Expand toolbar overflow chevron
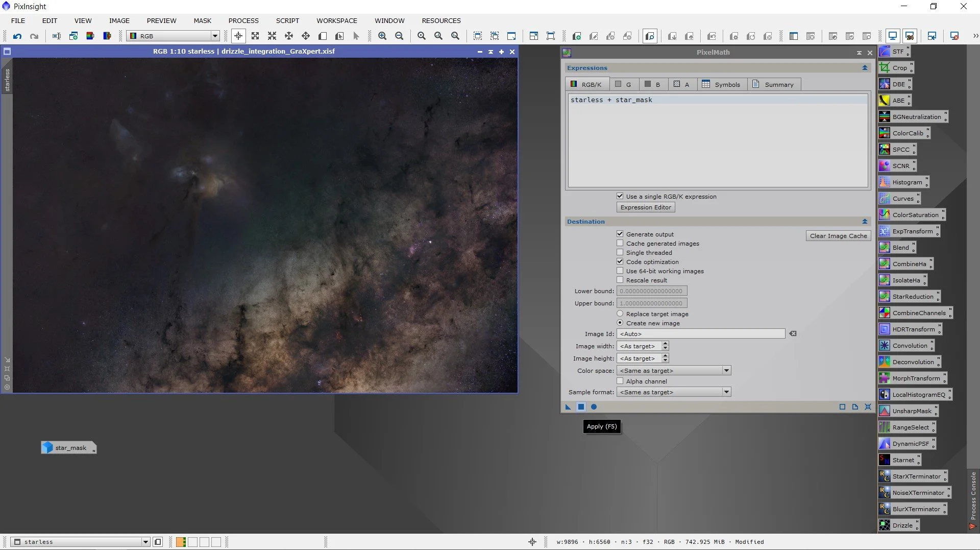 (x=975, y=36)
